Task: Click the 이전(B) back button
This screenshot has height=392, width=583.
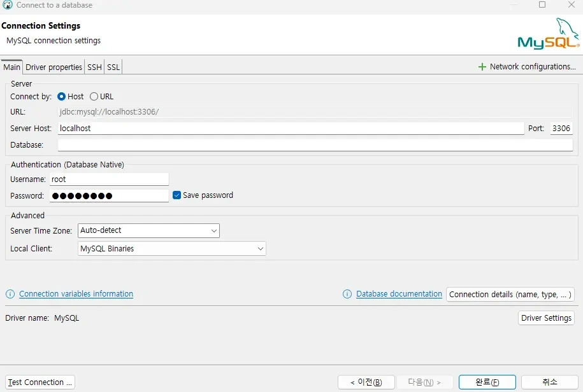Action: coord(366,382)
